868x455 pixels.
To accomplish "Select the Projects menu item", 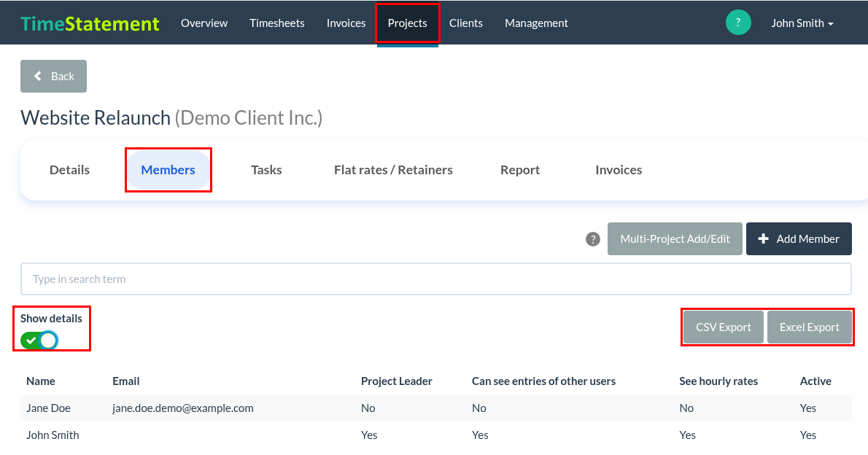I will pyautogui.click(x=408, y=23).
